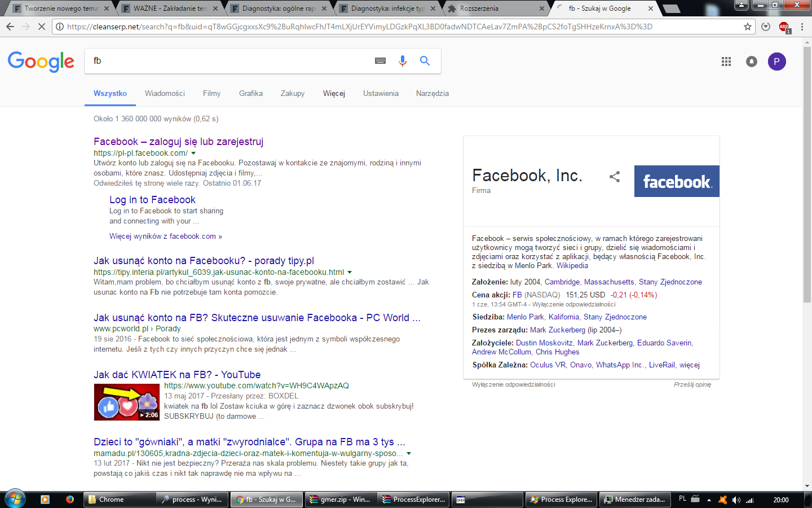Open the Windows Start button
Image resolution: width=812 pixels, height=508 pixels.
tap(15, 499)
